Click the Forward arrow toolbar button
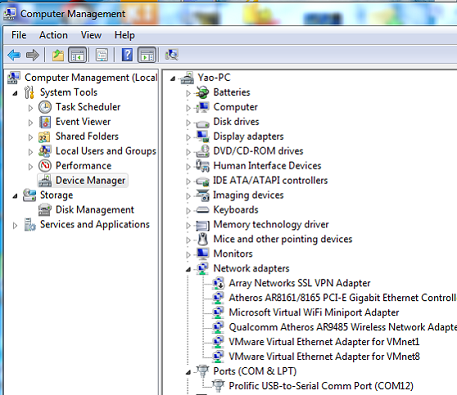Viewport: 457px width, 395px height. tap(32, 55)
